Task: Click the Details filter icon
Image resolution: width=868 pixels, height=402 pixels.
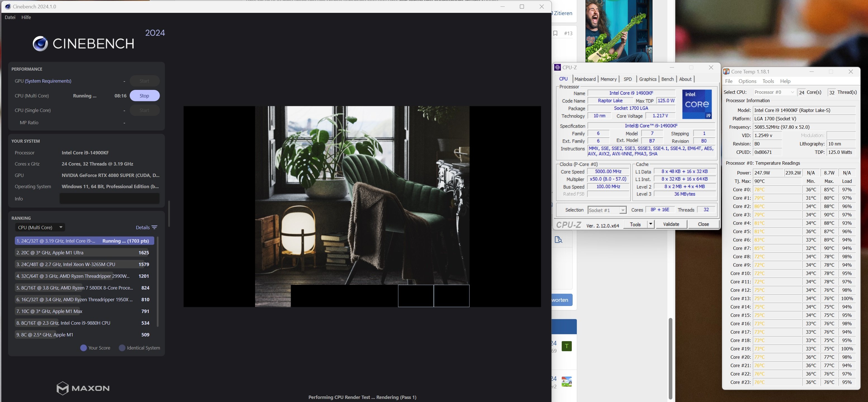Action: (155, 227)
